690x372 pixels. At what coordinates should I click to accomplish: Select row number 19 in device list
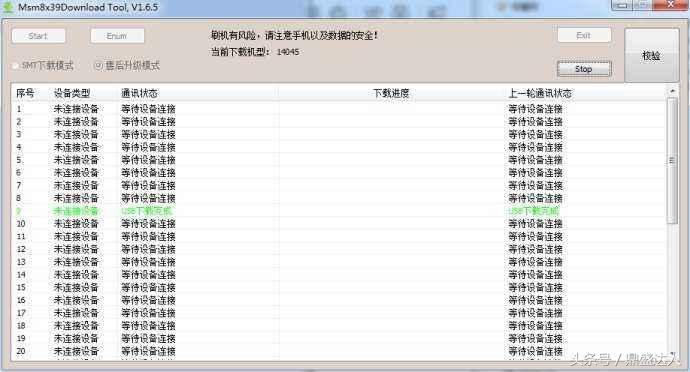click(x=338, y=339)
